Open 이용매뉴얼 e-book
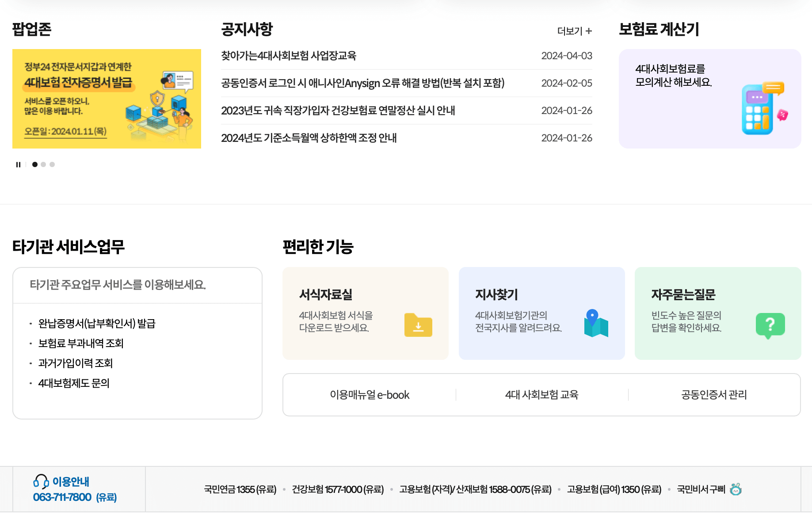The width and height of the screenshot is (812, 515). tap(370, 395)
